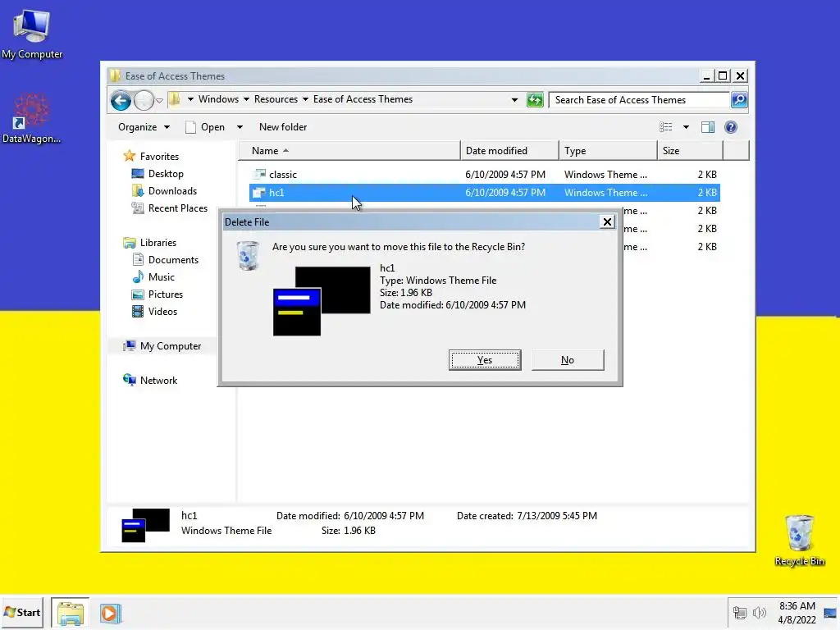
Task: Expand the dropdown arrow before Windows breadcrumb
Action: pyautogui.click(x=190, y=99)
